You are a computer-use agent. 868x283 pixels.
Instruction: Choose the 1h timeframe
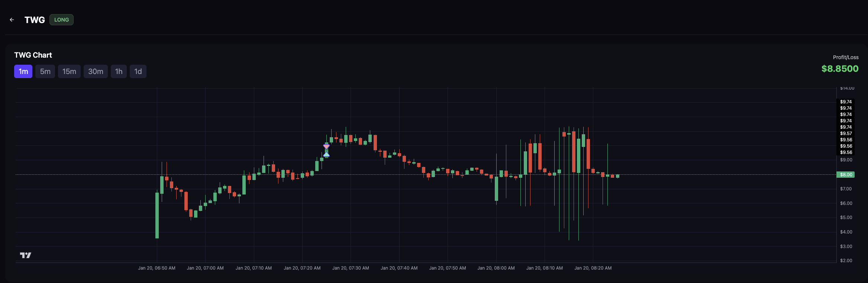(119, 71)
